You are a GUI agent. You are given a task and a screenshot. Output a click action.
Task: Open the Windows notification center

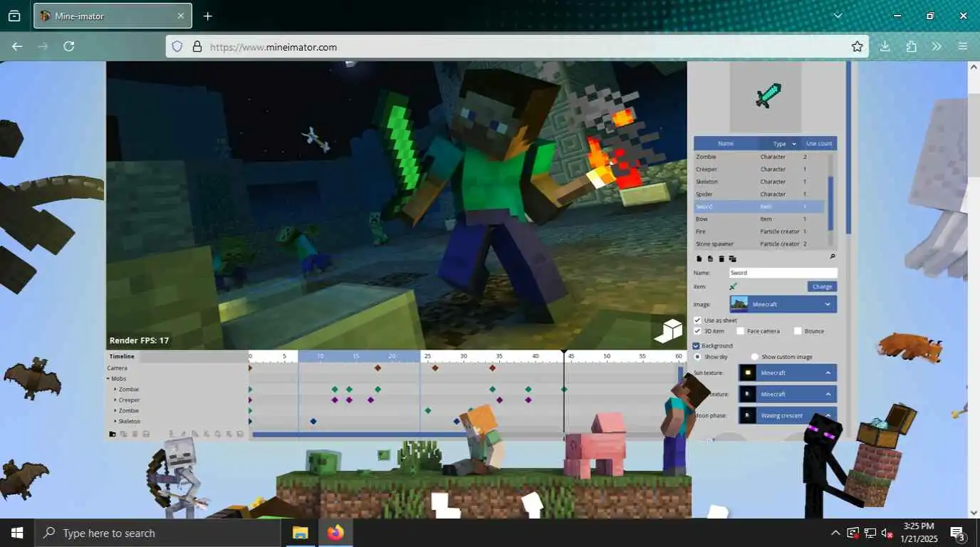coord(958,533)
